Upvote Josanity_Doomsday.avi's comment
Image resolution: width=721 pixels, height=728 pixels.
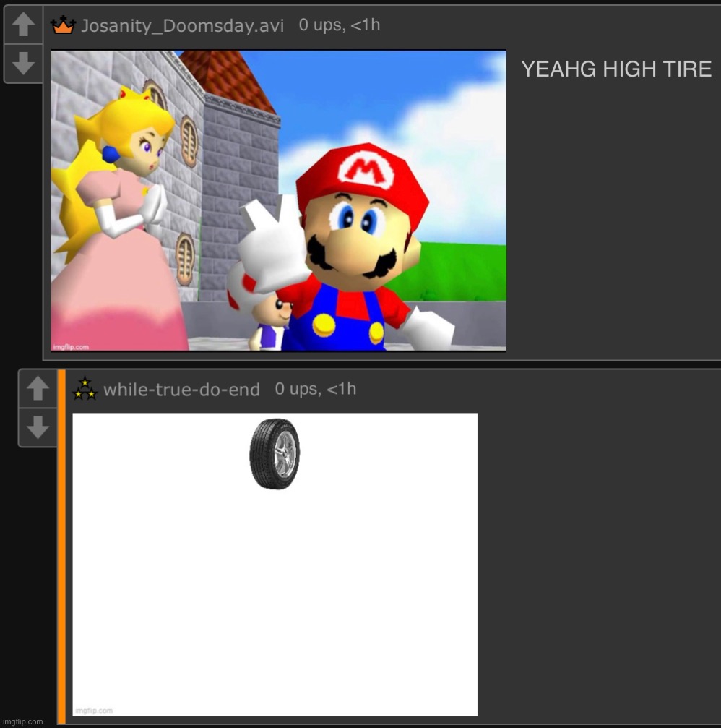pos(23,25)
